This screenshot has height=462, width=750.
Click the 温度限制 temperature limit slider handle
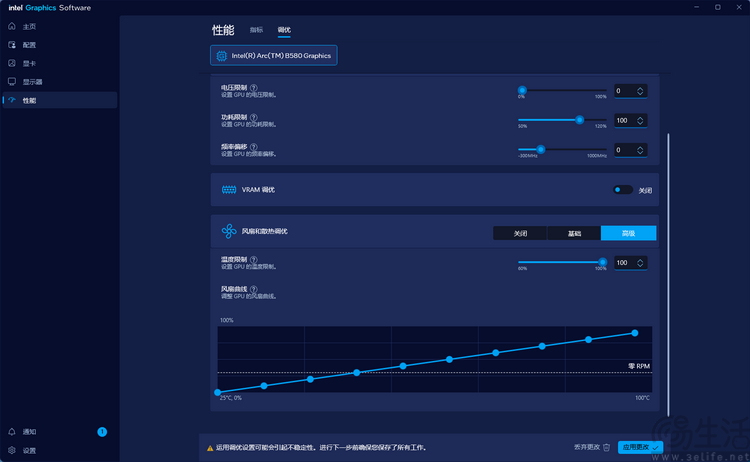pyautogui.click(x=603, y=262)
